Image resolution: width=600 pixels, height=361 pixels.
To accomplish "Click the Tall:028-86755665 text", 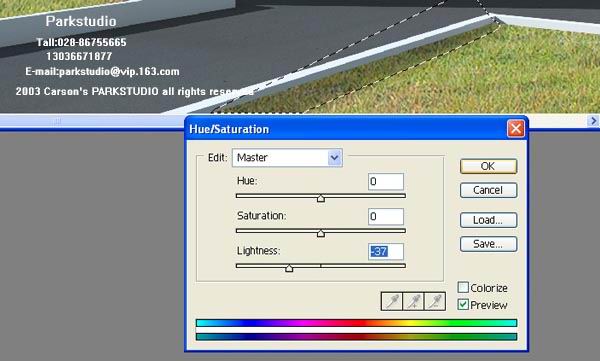I will pos(81,42).
